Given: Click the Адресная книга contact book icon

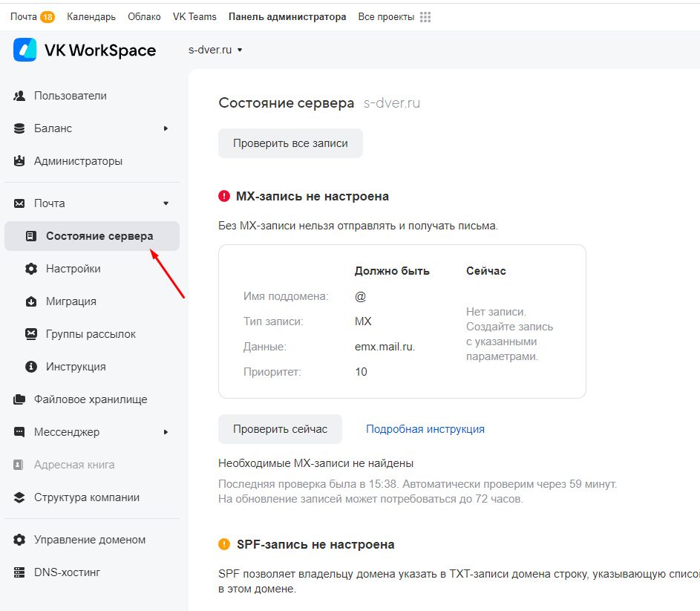Looking at the screenshot, I should (x=19, y=465).
